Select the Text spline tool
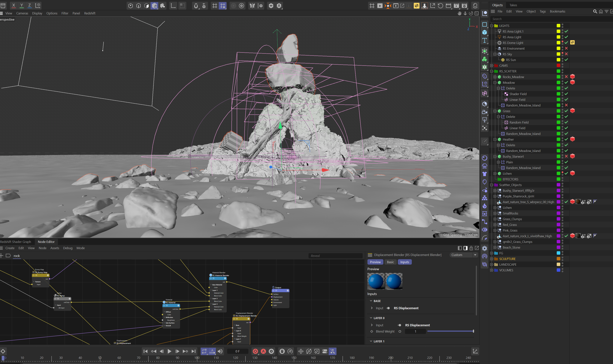Viewport: 613px width, 364px height. (x=484, y=41)
